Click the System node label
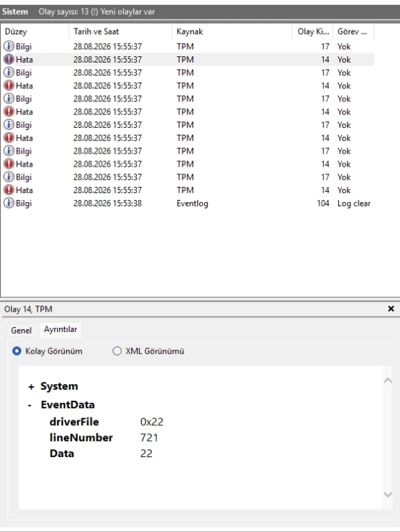Image resolution: width=400 pixels, height=532 pixels. 59,386
